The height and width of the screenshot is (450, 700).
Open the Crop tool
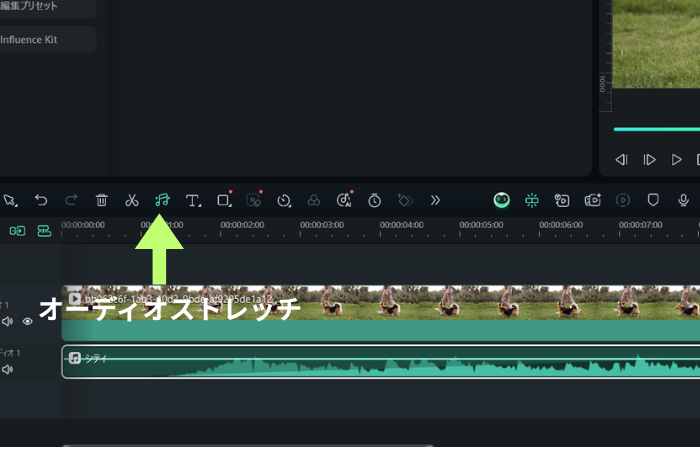pos(223,200)
